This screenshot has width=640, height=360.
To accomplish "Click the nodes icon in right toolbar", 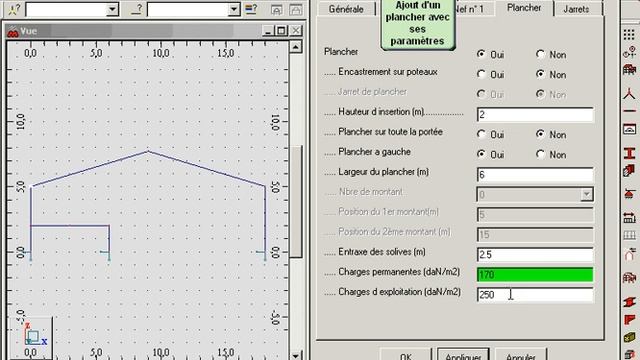I will 629,52.
